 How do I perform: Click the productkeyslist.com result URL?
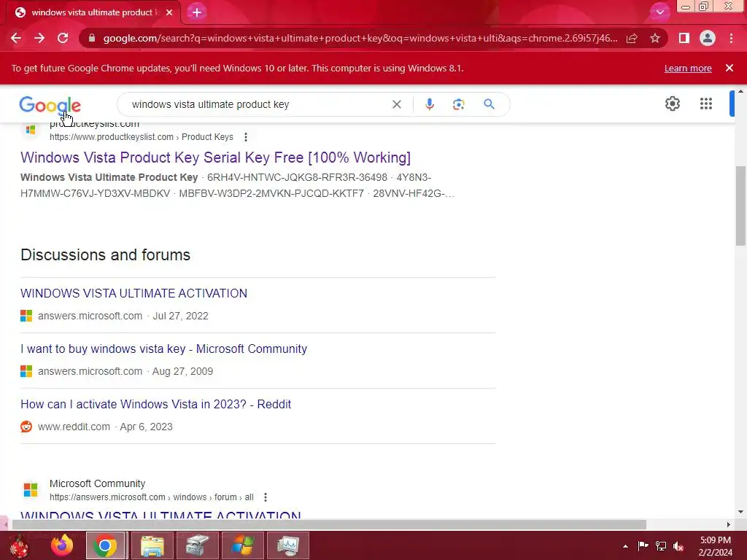click(141, 137)
